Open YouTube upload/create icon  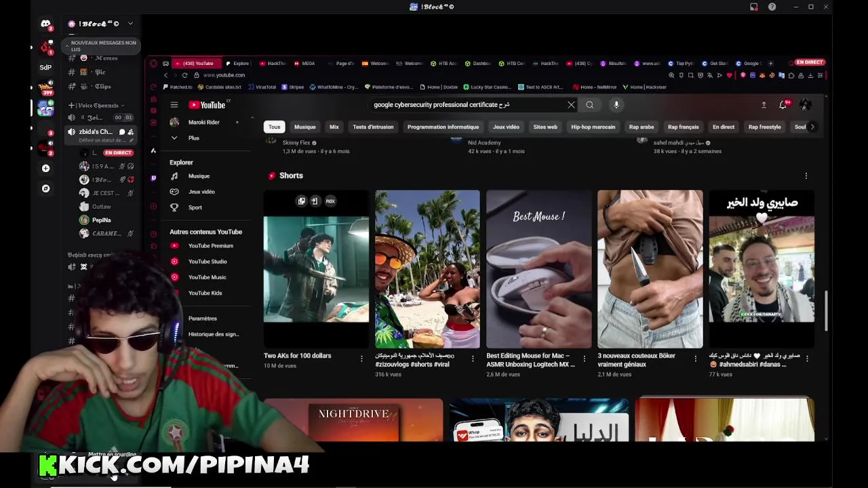point(764,104)
